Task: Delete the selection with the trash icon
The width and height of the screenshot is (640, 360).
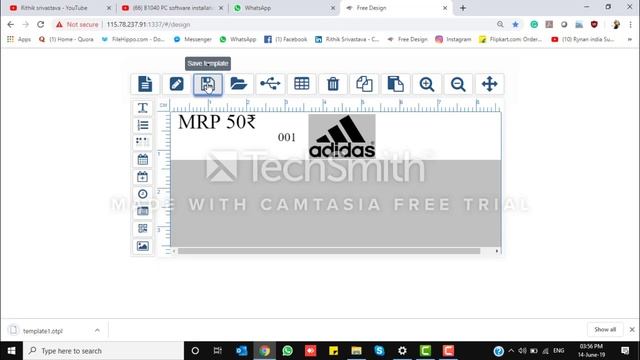Action: coord(333,84)
